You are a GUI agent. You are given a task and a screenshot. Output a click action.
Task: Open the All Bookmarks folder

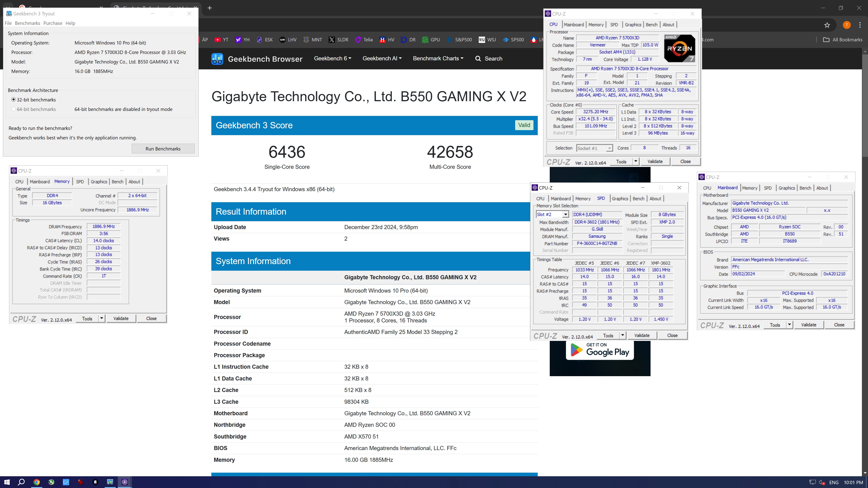tap(843, 40)
